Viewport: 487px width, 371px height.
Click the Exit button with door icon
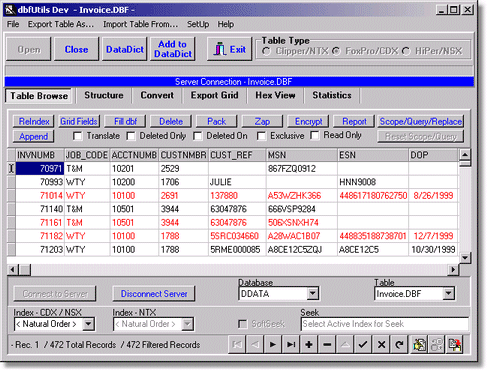[x=230, y=49]
